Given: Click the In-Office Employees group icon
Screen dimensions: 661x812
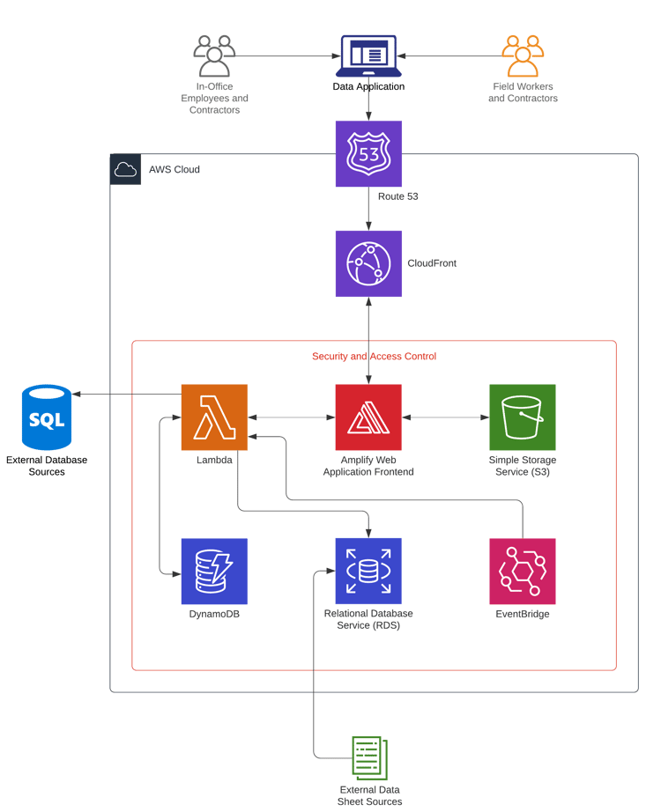Looking at the screenshot, I should point(214,56).
